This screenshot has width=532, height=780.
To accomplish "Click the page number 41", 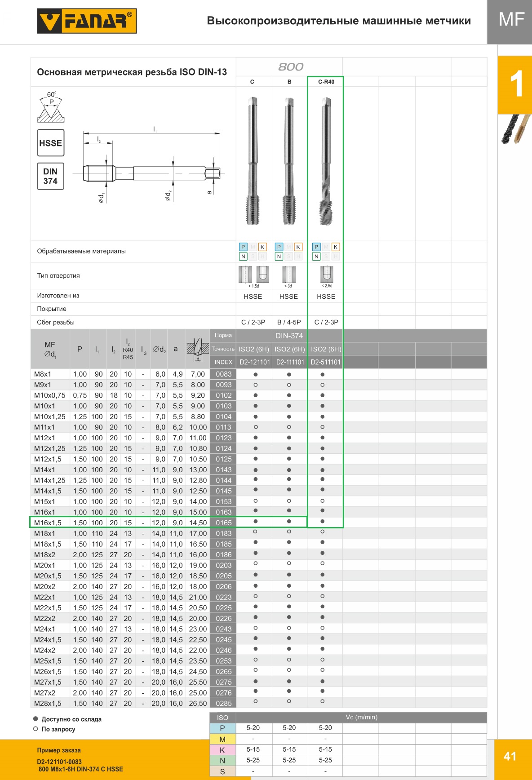I will (510, 756).
